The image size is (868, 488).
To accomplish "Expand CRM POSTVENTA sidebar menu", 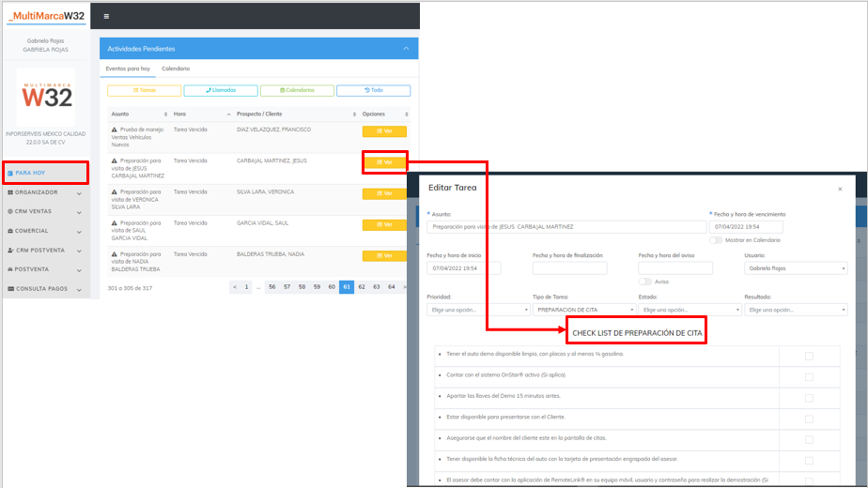I will coord(45,251).
